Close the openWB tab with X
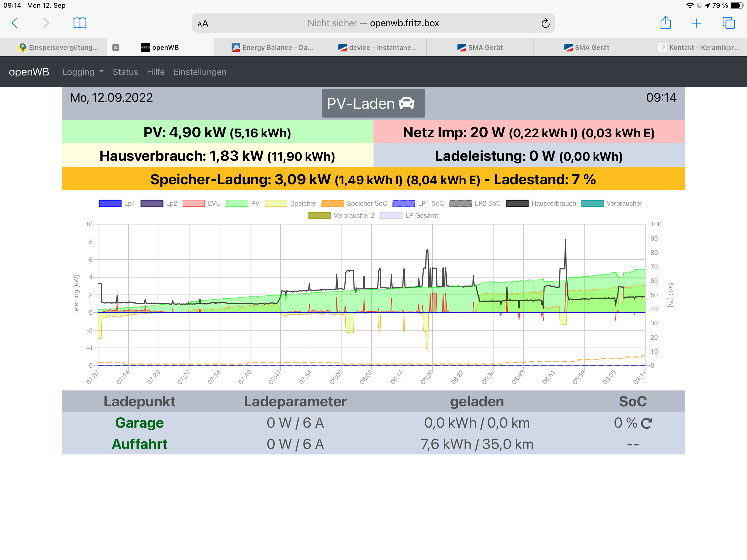 [115, 48]
